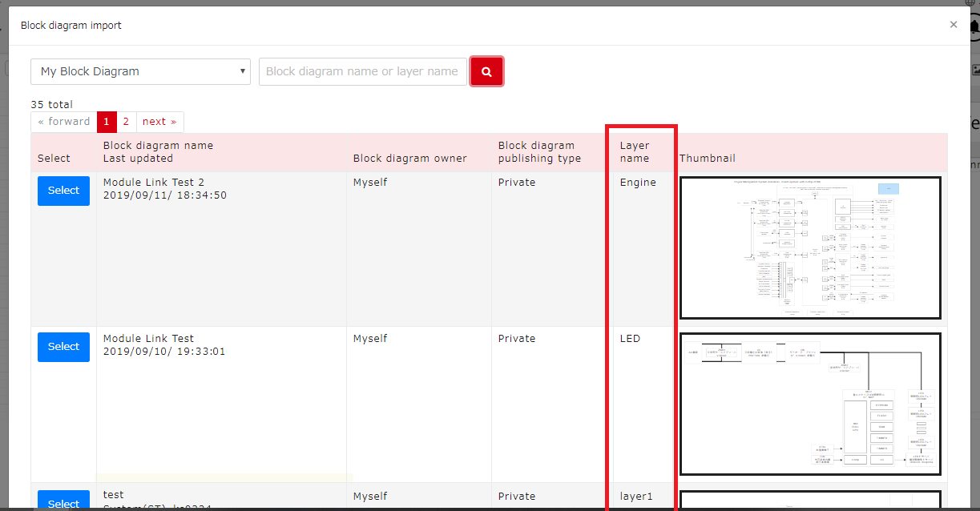Click the layer1 label
980x511 pixels.
click(x=636, y=496)
